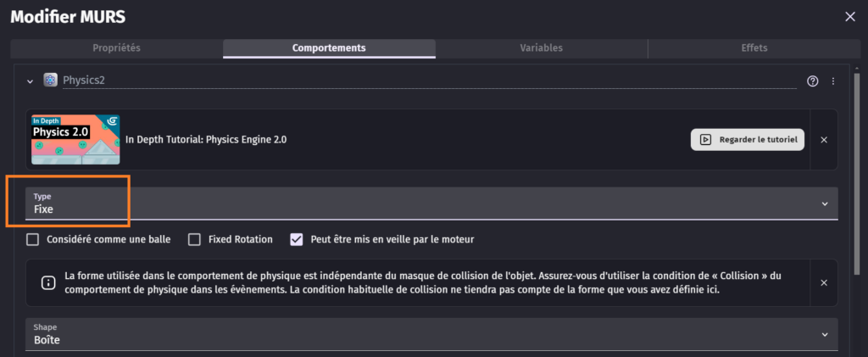Open the Physics2 help question mark icon
The image size is (868, 357).
pyautogui.click(x=813, y=81)
